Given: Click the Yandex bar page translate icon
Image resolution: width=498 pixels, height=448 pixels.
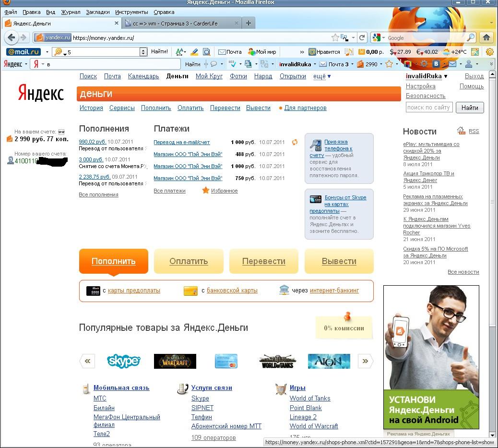Looking at the screenshot, I should tap(249, 64).
